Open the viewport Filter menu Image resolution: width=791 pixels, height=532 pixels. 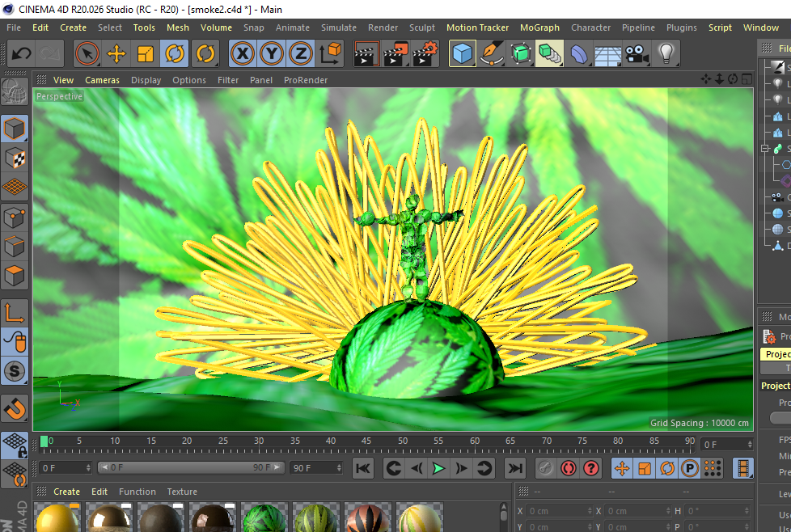(x=228, y=80)
